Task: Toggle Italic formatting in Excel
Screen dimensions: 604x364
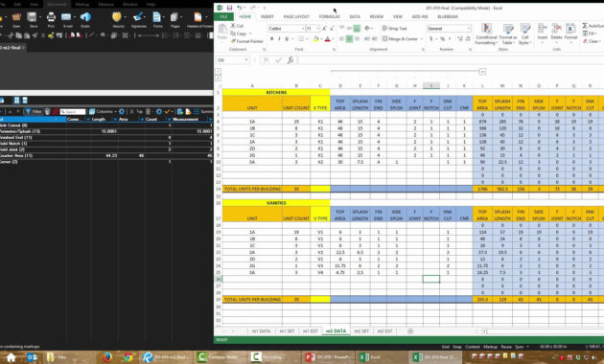Action: pos(279,39)
